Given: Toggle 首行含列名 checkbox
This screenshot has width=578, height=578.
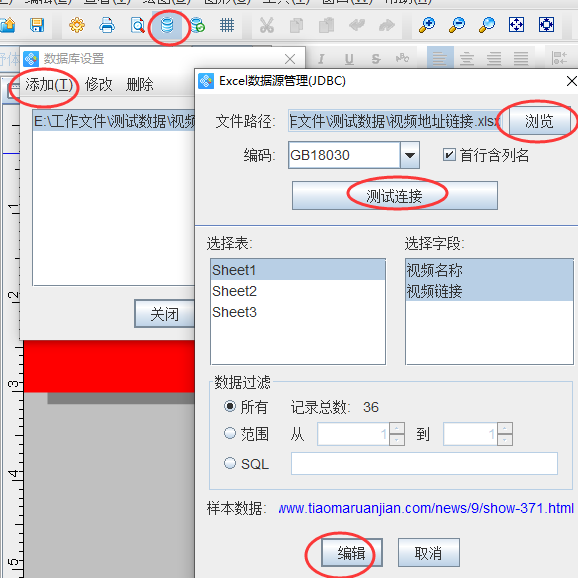Looking at the screenshot, I should (449, 155).
